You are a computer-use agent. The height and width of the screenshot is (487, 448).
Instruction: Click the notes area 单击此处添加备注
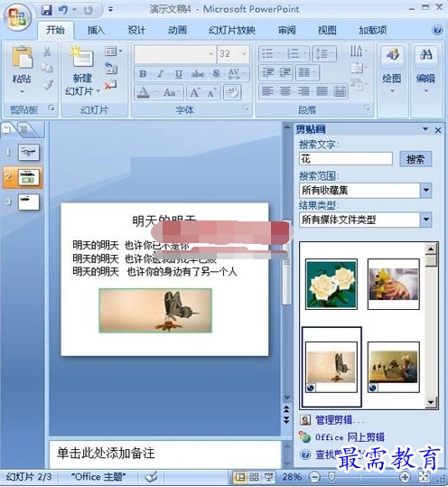pos(164,454)
